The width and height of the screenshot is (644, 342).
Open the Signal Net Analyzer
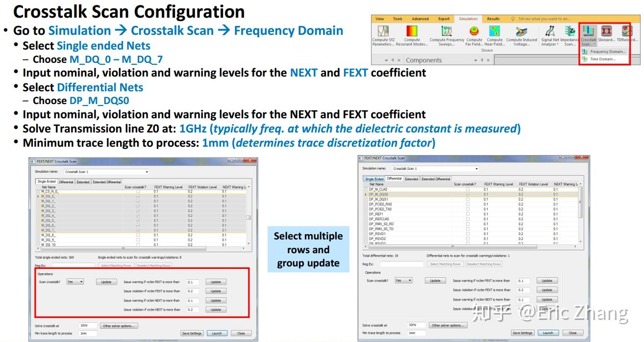[x=550, y=36]
